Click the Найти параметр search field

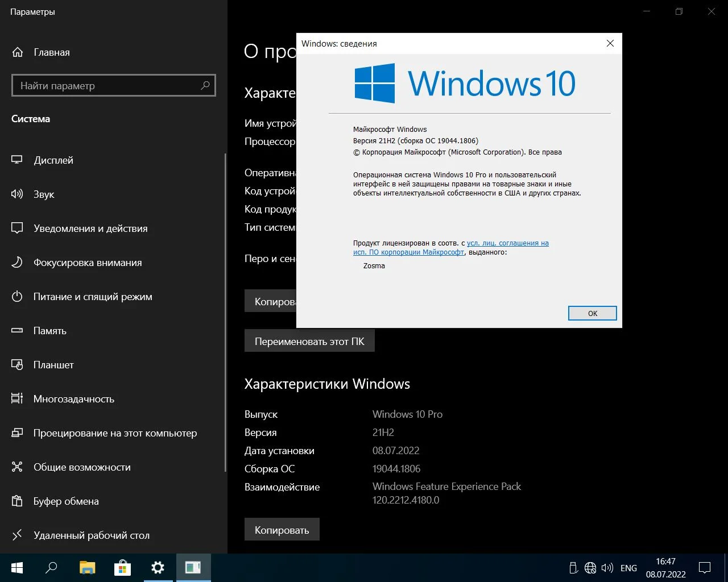click(108, 86)
